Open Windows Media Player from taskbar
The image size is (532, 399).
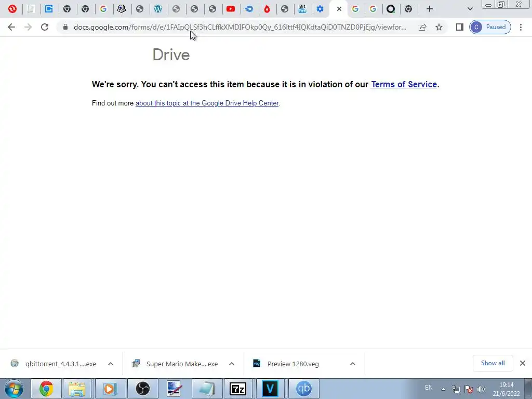[x=110, y=389]
